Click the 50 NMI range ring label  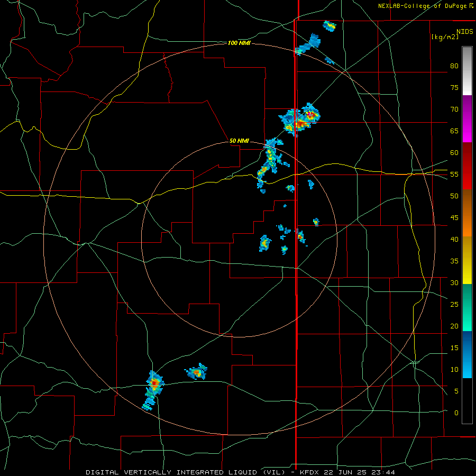239,141
